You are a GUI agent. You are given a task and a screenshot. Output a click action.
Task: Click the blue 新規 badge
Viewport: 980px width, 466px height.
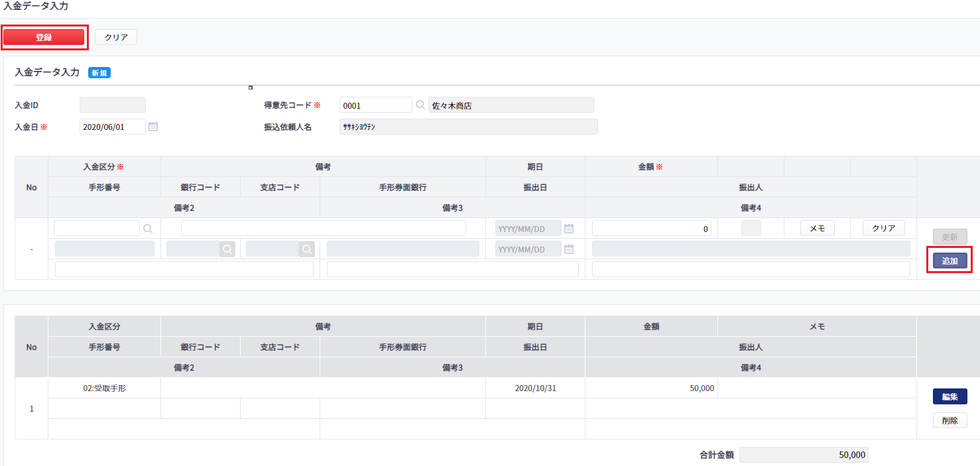pyautogui.click(x=99, y=73)
